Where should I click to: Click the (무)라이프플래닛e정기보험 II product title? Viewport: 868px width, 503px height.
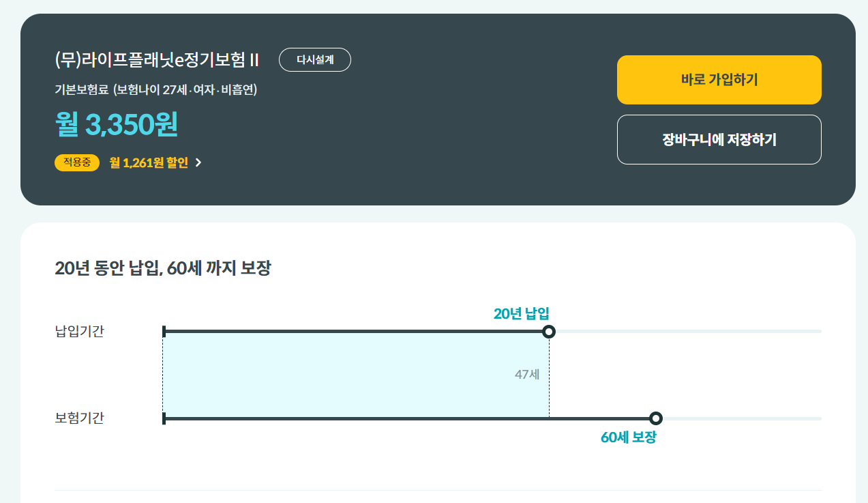tap(156, 59)
